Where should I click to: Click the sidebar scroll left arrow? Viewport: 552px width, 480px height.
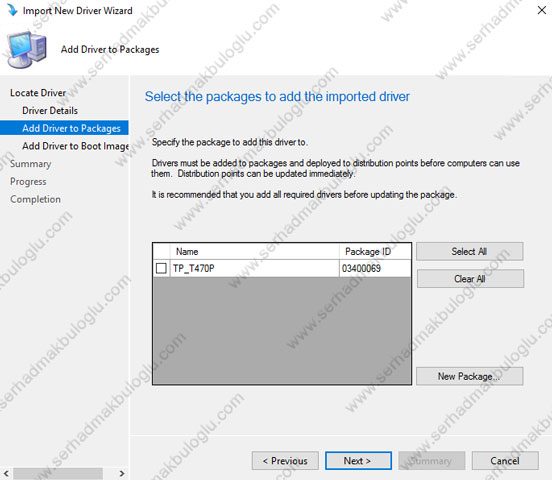click(x=6, y=474)
